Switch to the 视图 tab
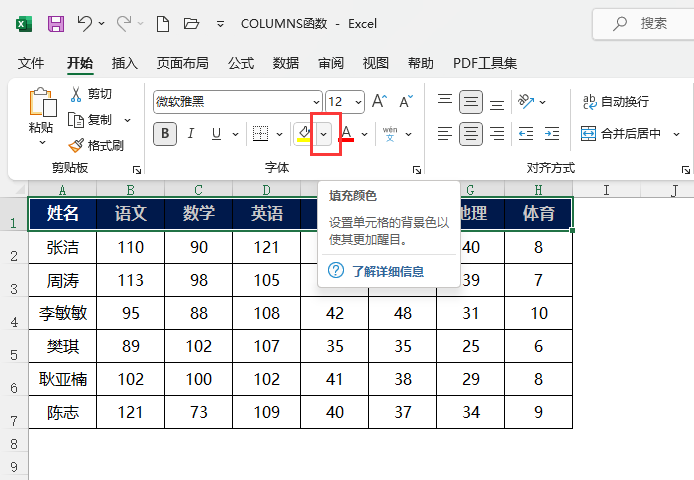The image size is (694, 480). 375,63
